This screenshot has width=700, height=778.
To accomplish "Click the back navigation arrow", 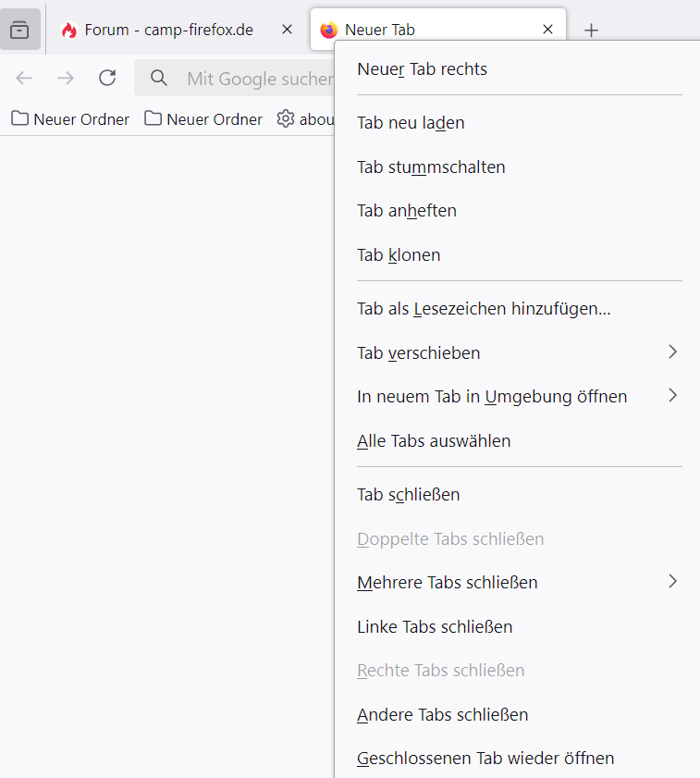I will (24, 78).
